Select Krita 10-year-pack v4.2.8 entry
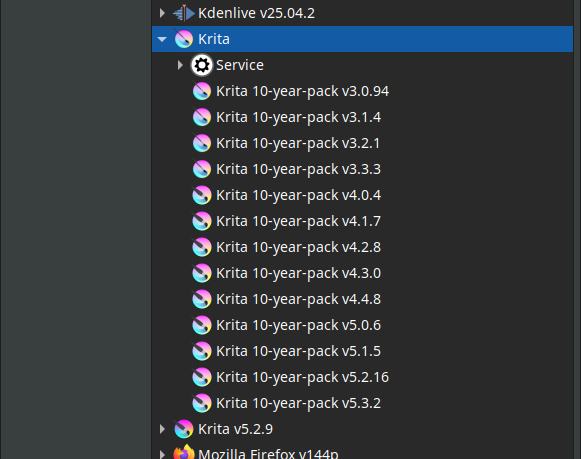The image size is (581, 459). point(298,247)
